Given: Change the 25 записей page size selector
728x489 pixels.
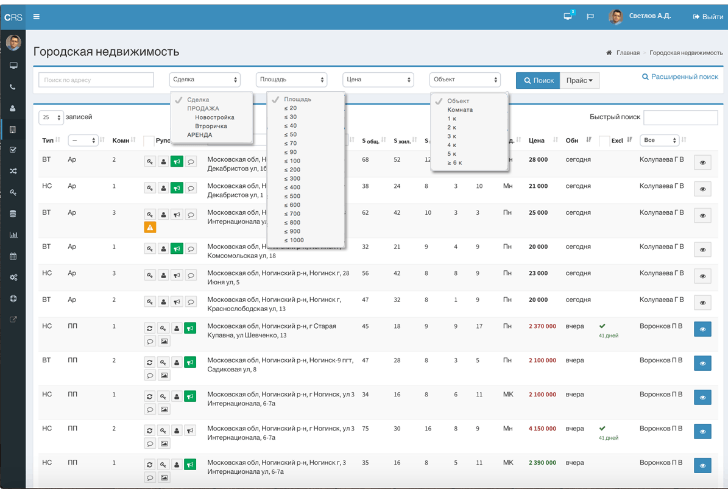Looking at the screenshot, I should 51,117.
